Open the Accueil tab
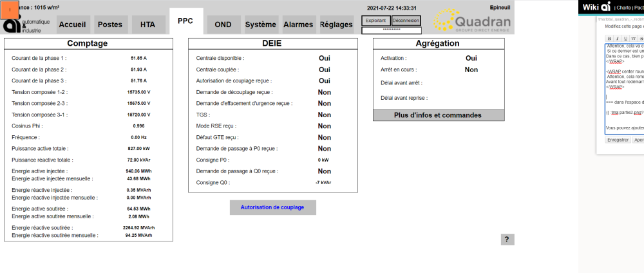 pyautogui.click(x=71, y=24)
